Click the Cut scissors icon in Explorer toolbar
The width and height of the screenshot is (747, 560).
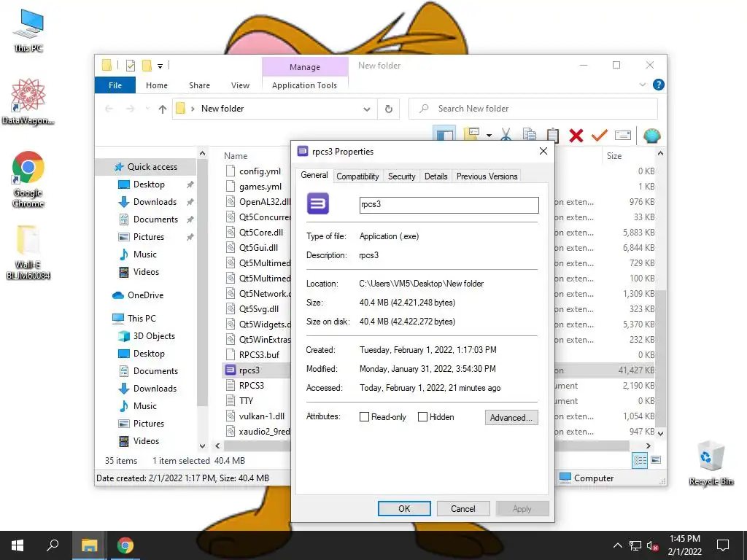coord(506,136)
